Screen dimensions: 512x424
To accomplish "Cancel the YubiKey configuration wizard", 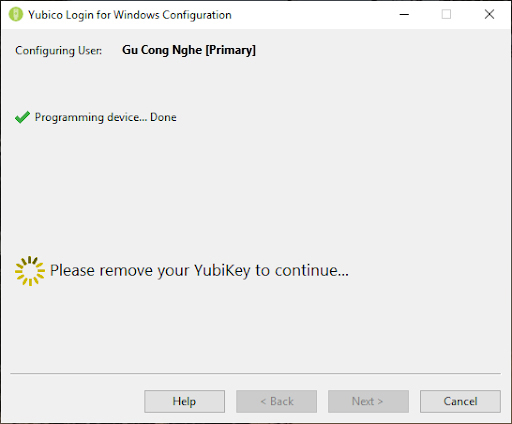I will (x=460, y=401).
